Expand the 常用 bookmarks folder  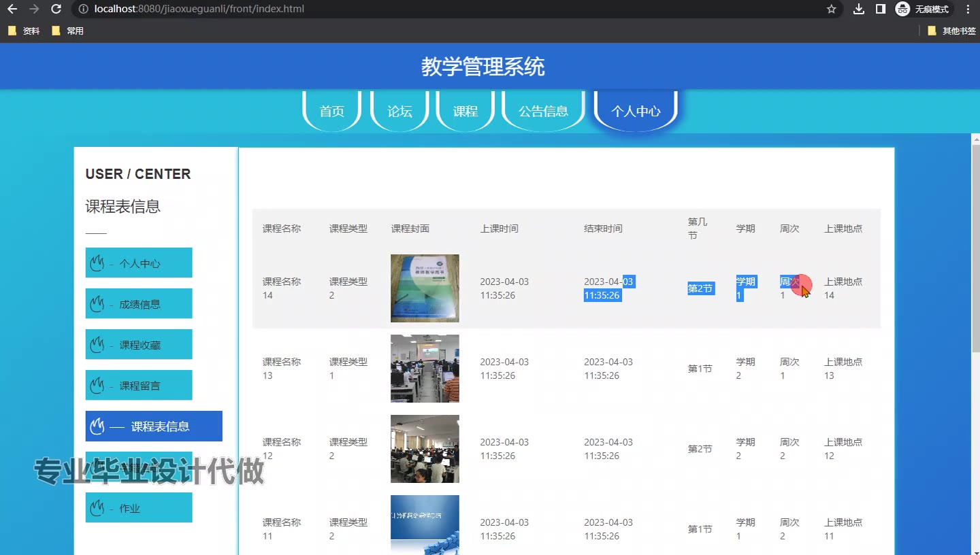pyautogui.click(x=68, y=31)
